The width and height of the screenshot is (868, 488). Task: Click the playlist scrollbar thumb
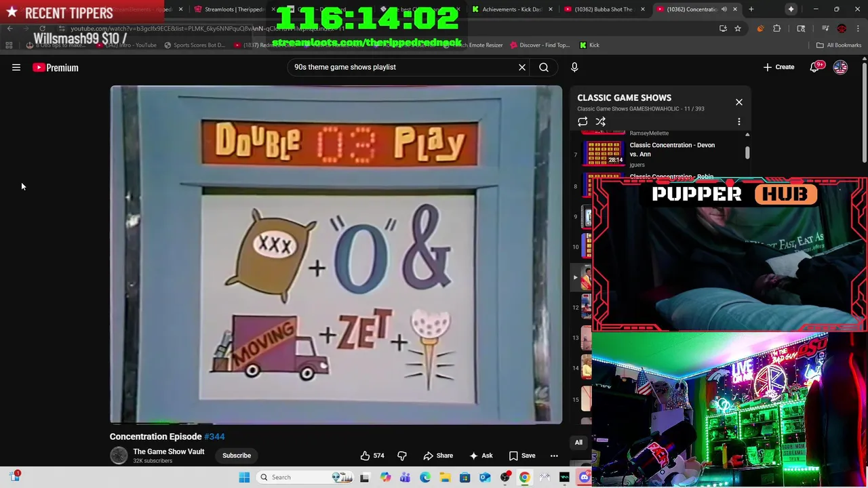[x=747, y=152]
